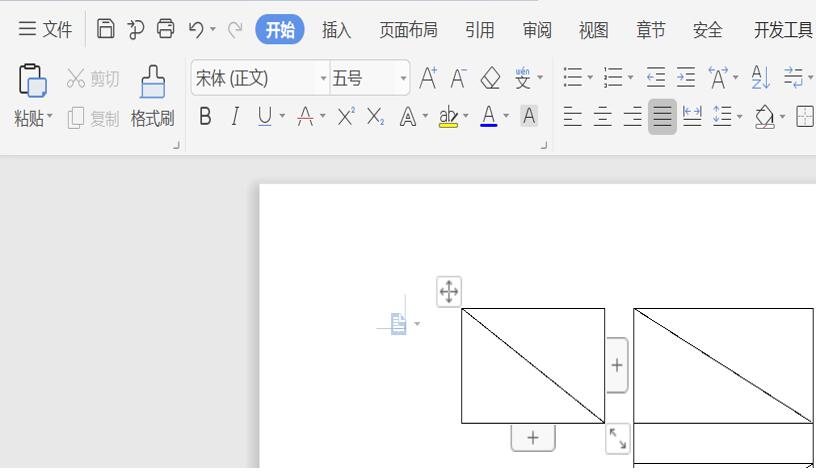
Task: Click the 复制 button
Action: click(93, 118)
